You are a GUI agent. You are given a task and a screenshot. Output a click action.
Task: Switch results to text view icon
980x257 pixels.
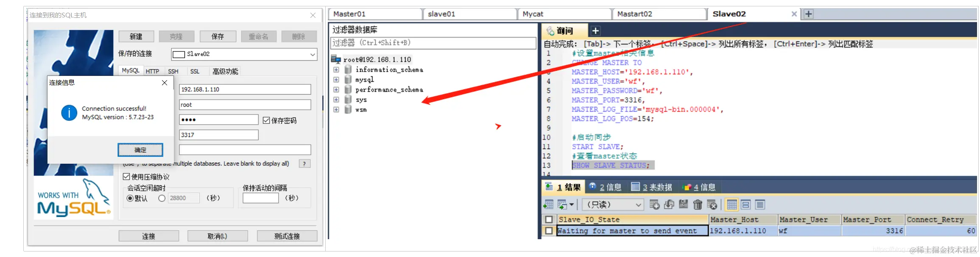click(x=760, y=205)
